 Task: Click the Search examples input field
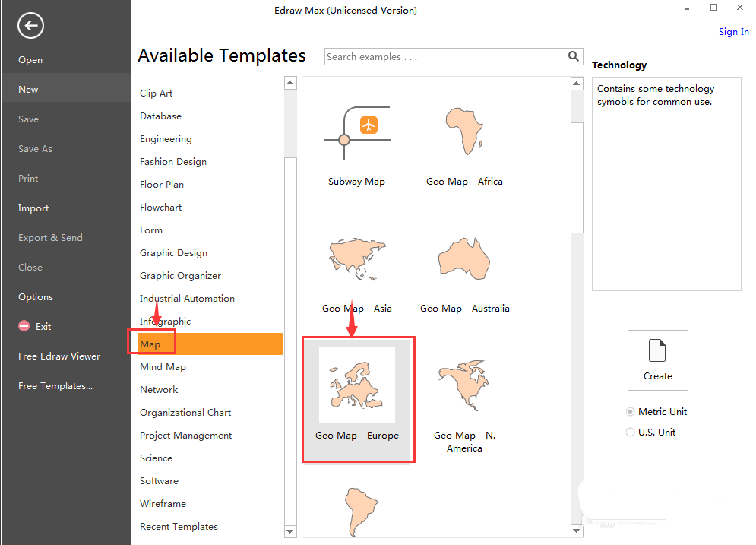pyautogui.click(x=446, y=56)
